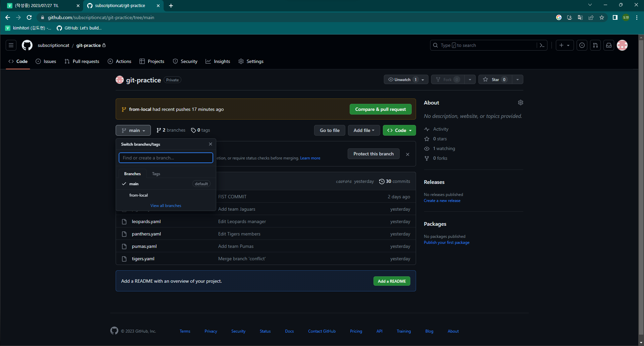
Task: Click the Google account icon in address bar
Action: click(x=559, y=17)
